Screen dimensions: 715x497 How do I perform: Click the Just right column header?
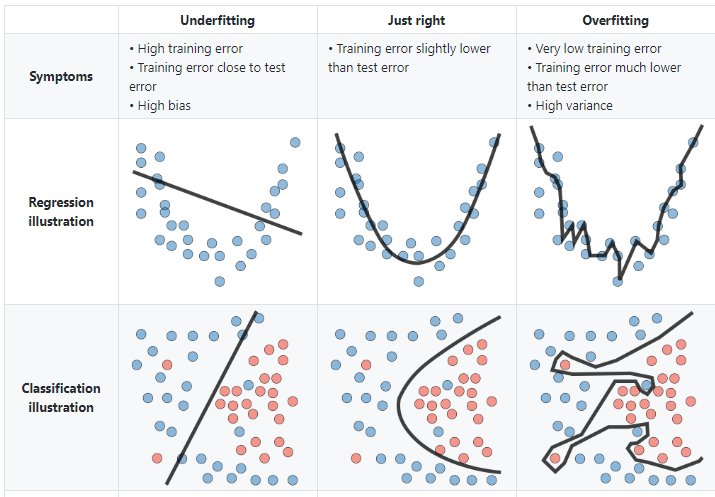coord(416,20)
